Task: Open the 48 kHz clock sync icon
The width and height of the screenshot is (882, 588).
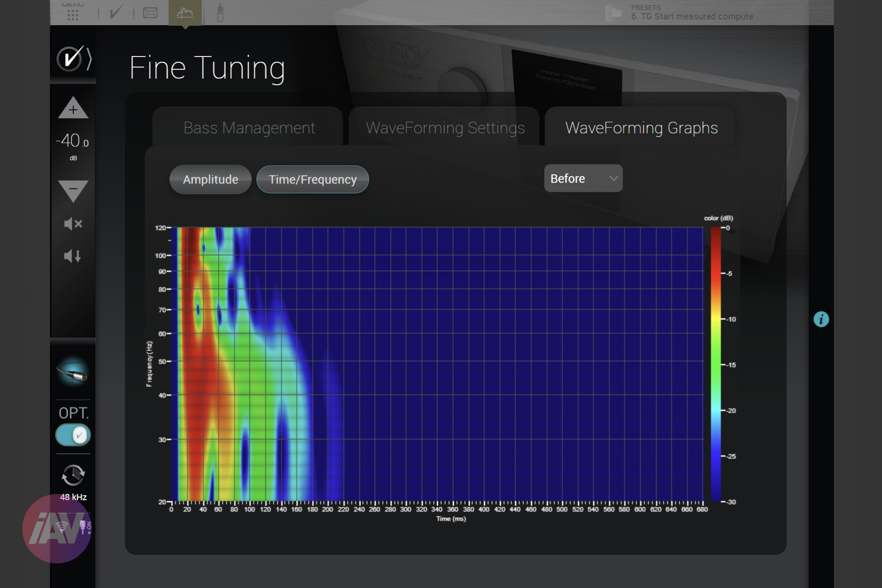Action: pyautogui.click(x=73, y=475)
